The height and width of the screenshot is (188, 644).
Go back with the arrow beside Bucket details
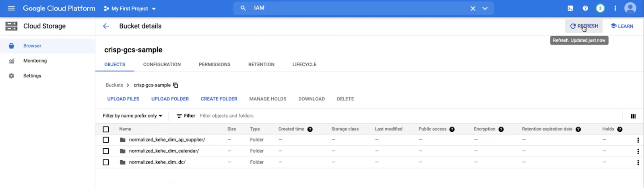tap(106, 26)
